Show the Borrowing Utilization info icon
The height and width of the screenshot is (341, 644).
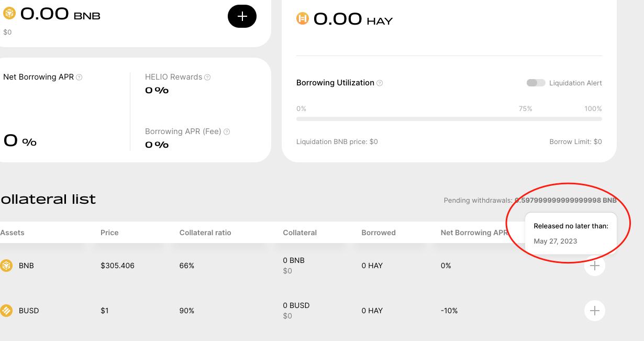tap(380, 83)
